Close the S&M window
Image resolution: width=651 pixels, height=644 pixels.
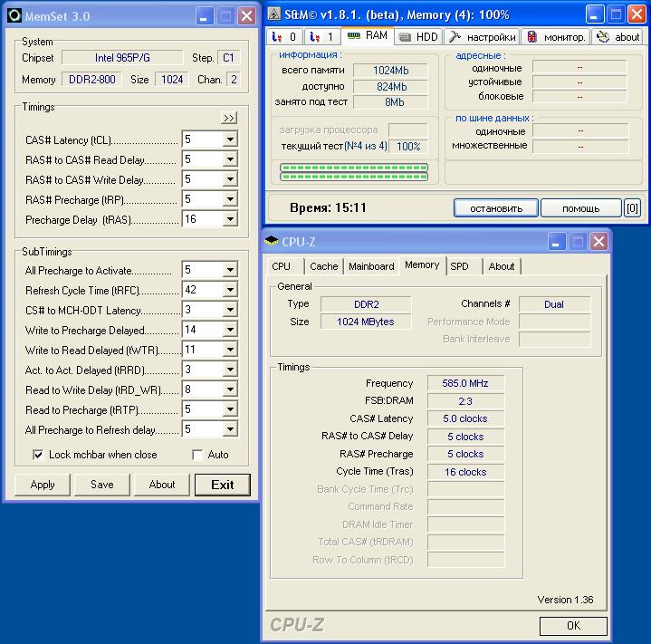tap(637, 14)
